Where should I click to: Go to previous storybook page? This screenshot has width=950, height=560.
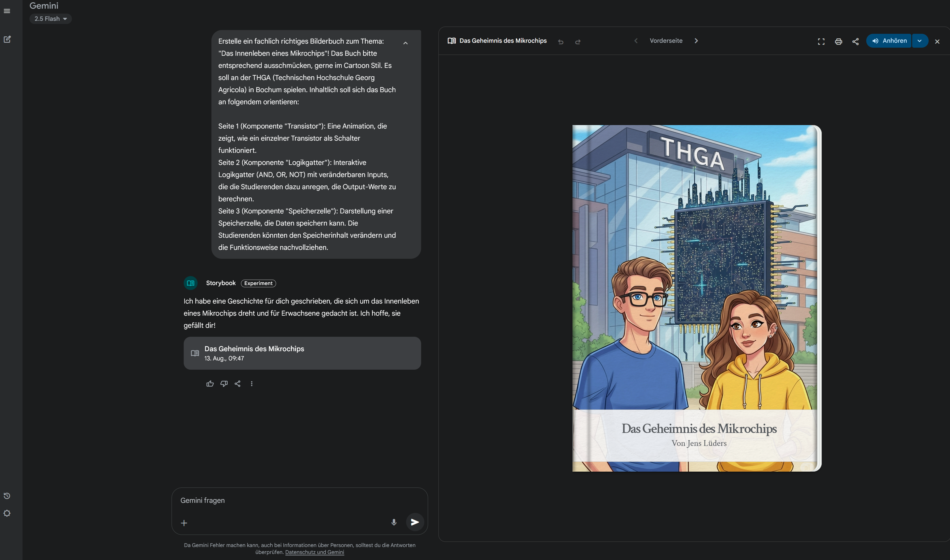click(636, 41)
